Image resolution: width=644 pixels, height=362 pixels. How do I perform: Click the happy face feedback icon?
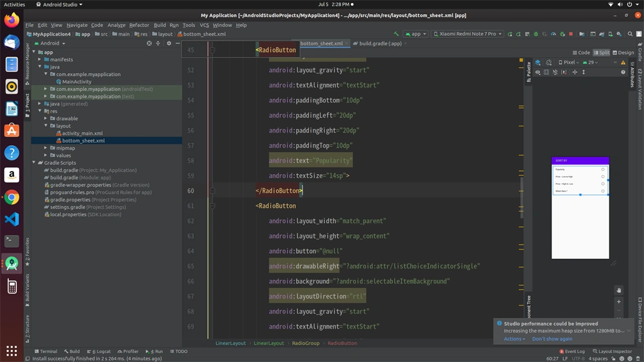coord(622,359)
